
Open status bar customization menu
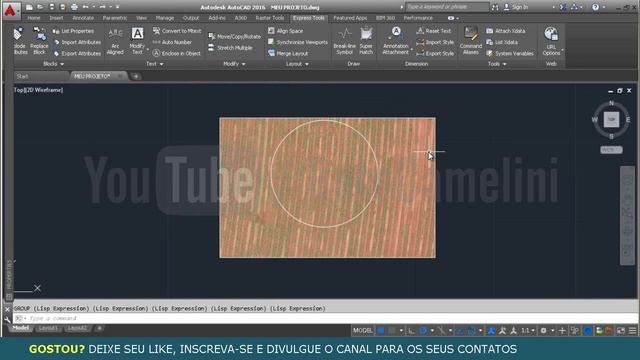point(632,331)
